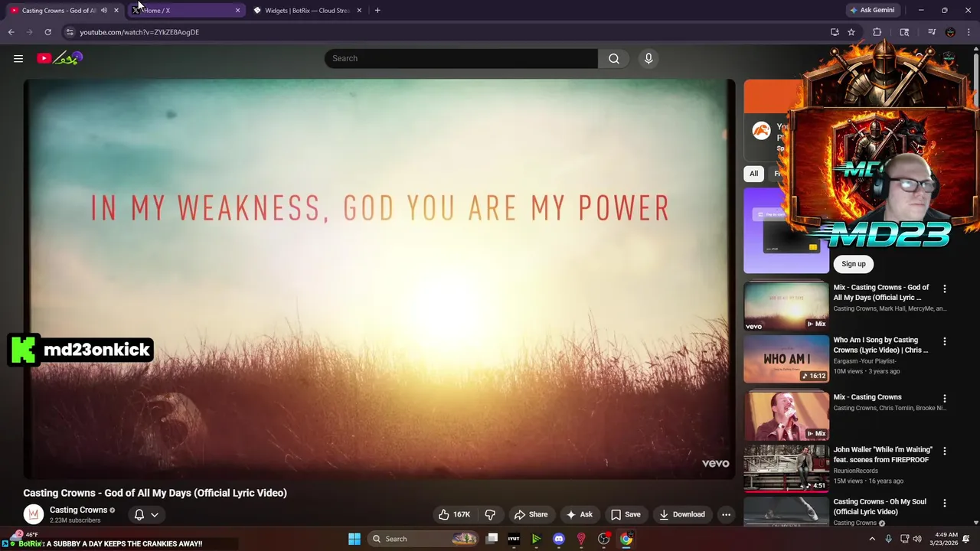The width and height of the screenshot is (980, 551).
Task: Click the Windows taskbar Search box
Action: click(423, 539)
